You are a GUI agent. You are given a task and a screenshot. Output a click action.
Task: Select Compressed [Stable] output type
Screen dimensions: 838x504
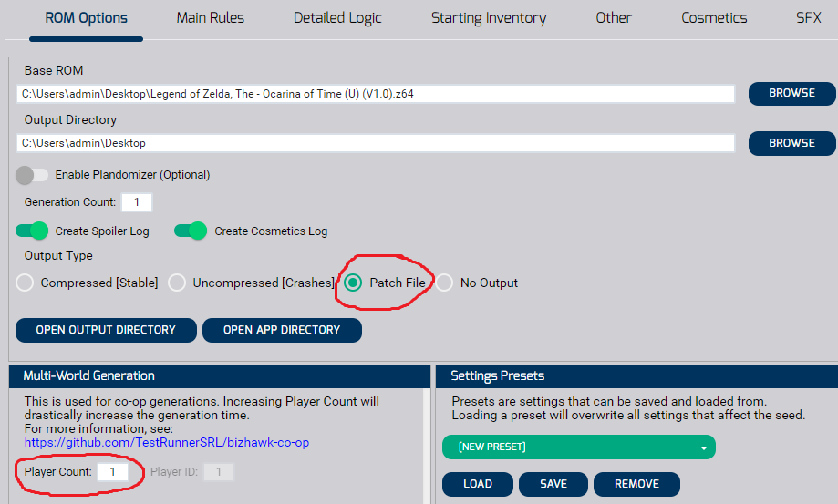[x=26, y=283]
